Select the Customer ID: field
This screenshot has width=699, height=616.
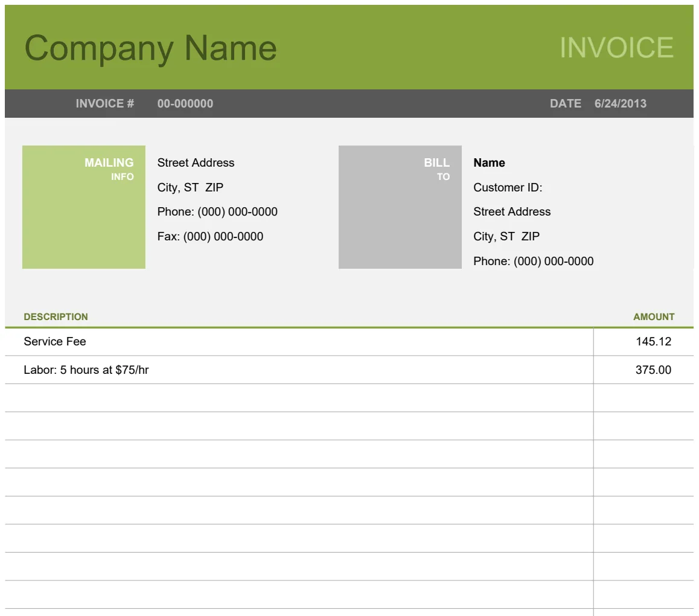(x=508, y=187)
